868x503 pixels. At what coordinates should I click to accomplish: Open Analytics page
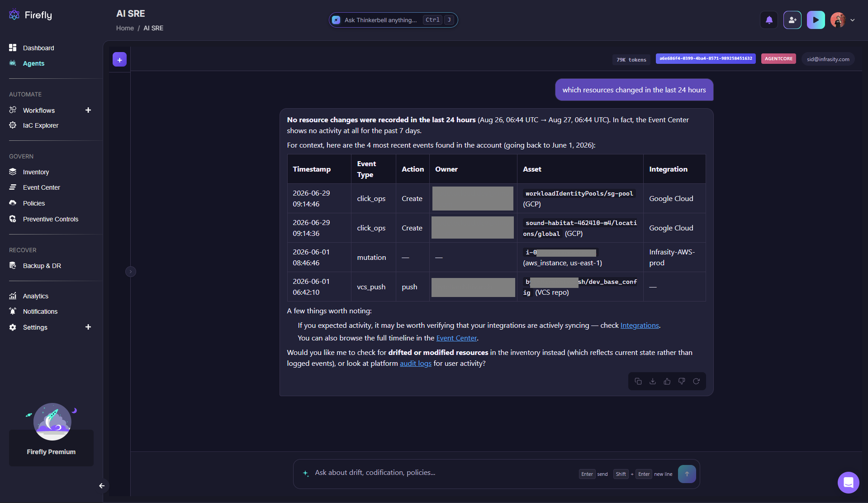pyautogui.click(x=36, y=296)
